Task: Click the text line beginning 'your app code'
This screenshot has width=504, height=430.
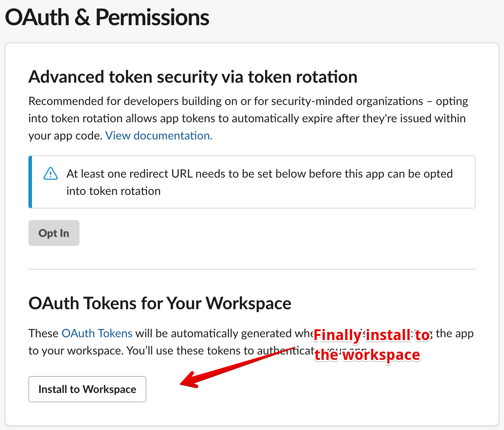Action: [x=66, y=136]
